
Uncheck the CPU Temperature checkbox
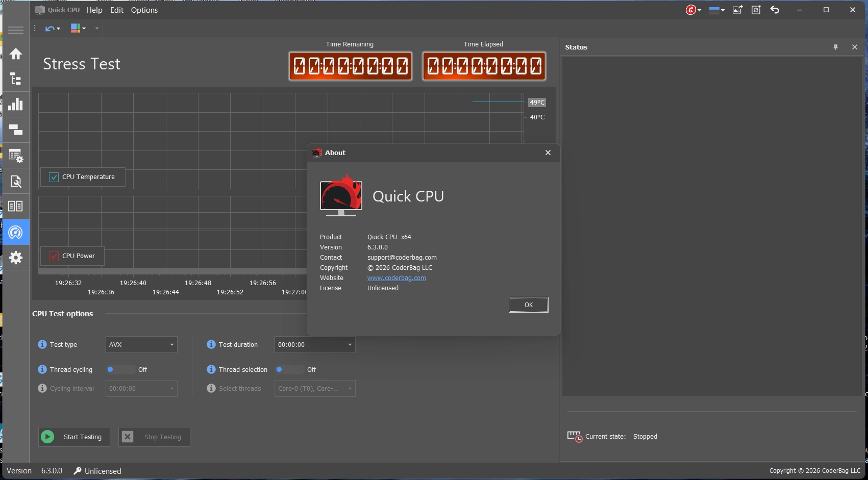[54, 177]
